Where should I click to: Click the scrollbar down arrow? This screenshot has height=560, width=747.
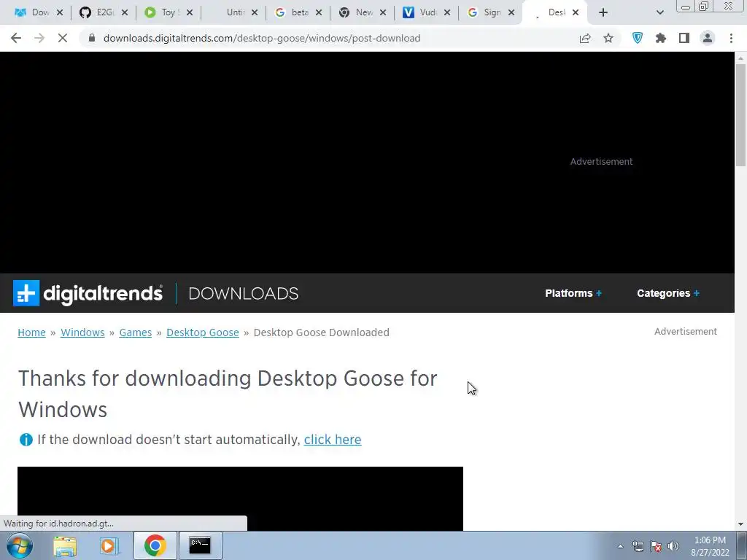pos(740,524)
